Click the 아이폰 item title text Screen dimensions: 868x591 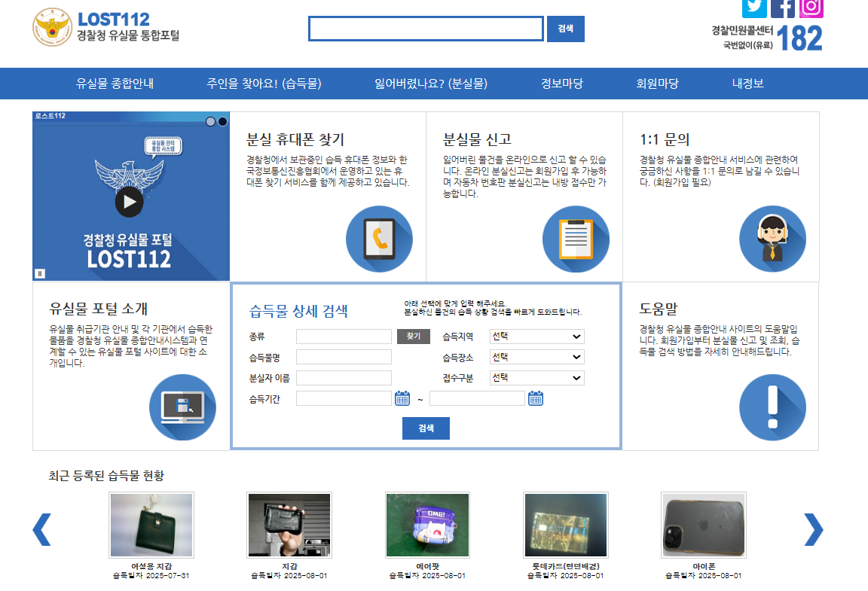coord(704,566)
